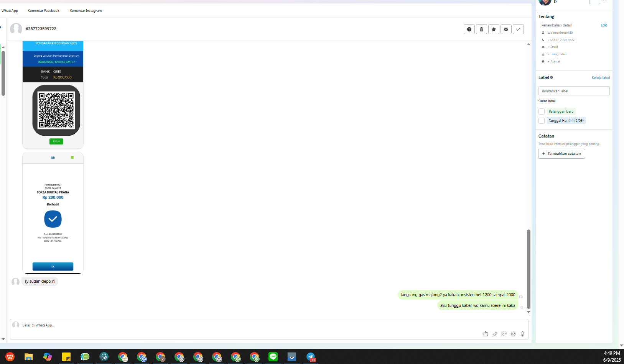
Task: Add an email via + Email
Action: (x=553, y=47)
